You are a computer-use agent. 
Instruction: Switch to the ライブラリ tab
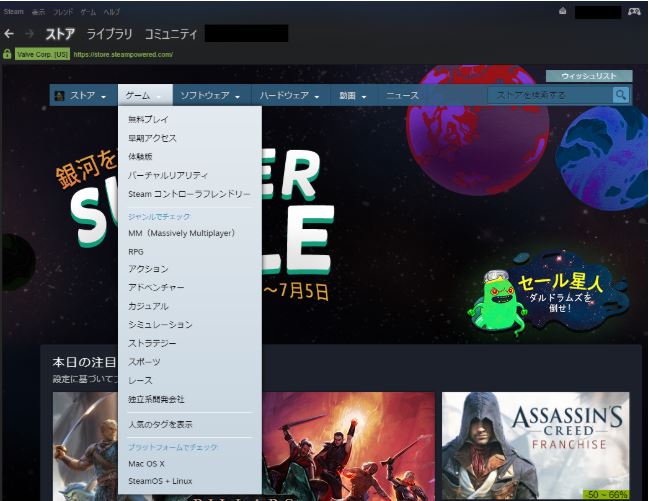(109, 34)
